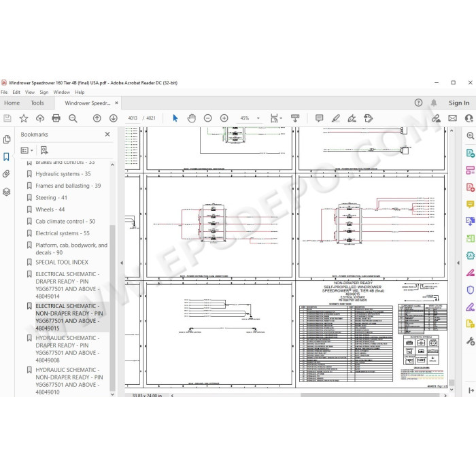This screenshot has height=476, width=476.
Task: Open the attachments paperclip panel
Action: [x=7, y=173]
